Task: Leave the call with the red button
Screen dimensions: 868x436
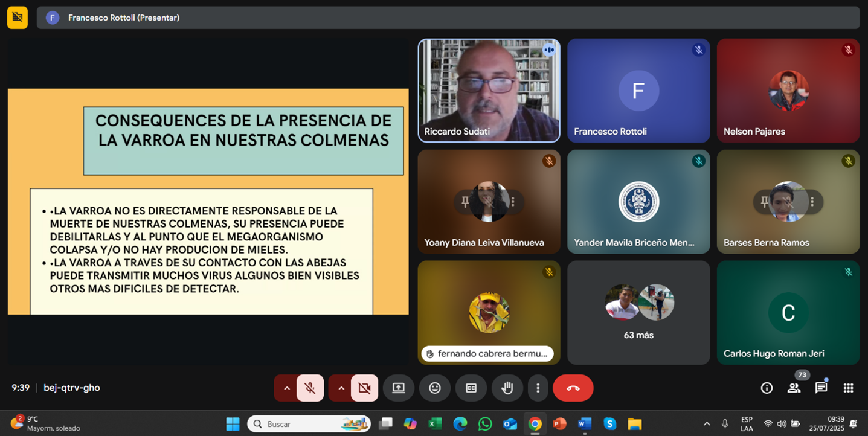Action: point(573,388)
